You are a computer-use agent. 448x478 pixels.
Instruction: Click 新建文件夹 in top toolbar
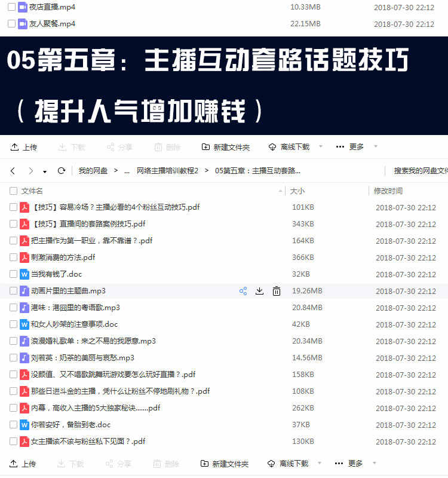click(x=226, y=147)
